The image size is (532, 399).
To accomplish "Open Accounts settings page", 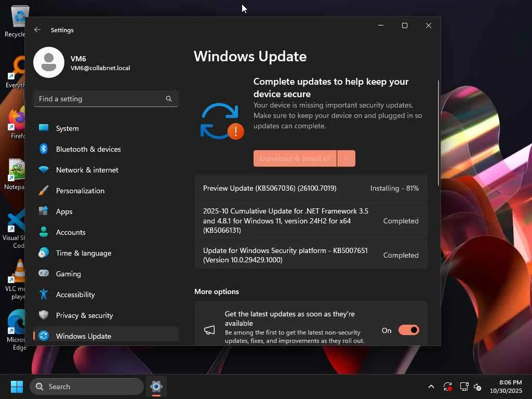I will 106,232.
